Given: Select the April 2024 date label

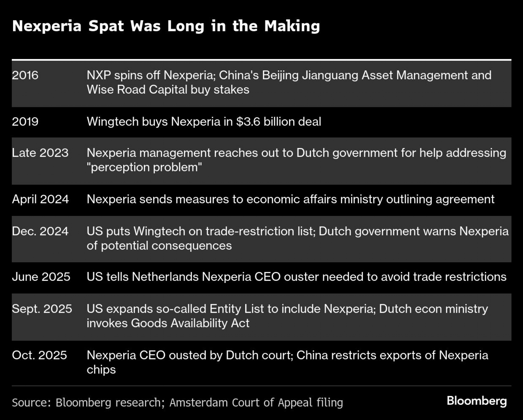Looking at the screenshot, I should [x=40, y=199].
